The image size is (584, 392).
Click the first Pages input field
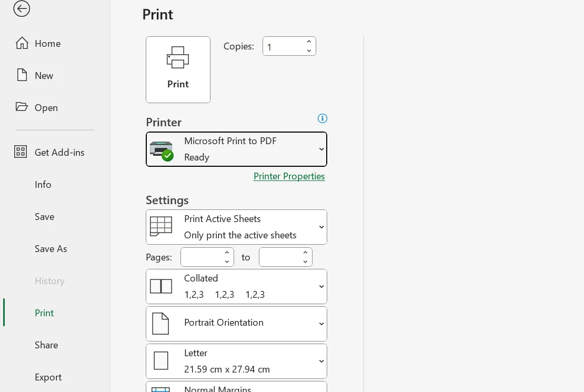pos(203,257)
